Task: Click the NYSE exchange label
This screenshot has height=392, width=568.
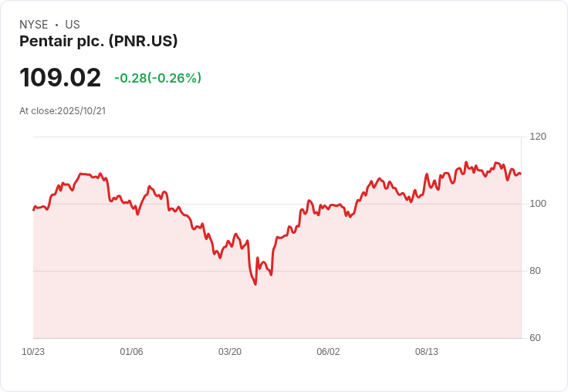Action: click(34, 25)
